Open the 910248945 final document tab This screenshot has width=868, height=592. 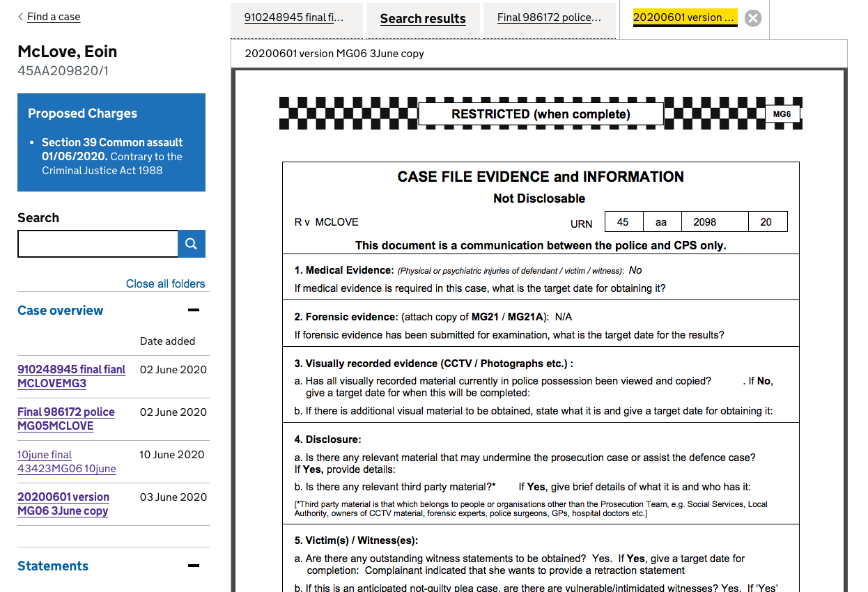[293, 17]
